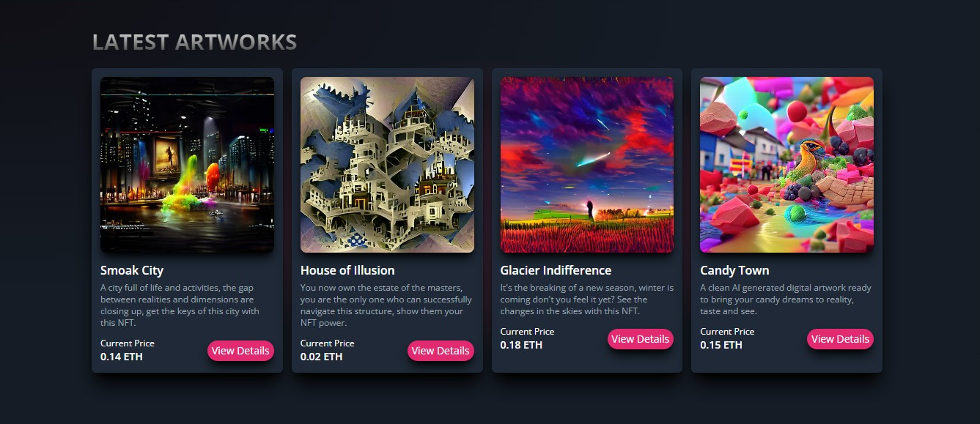Open View Details for House of Illusion
This screenshot has height=424, width=980.
tap(441, 351)
